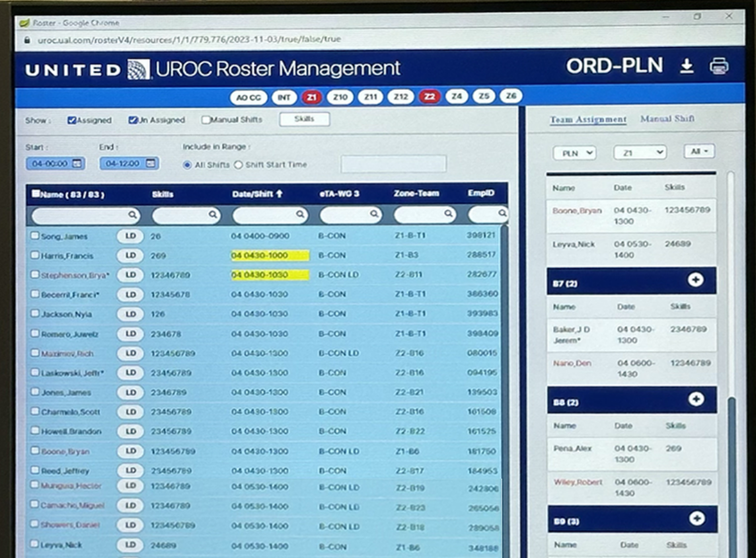Click Wiley, Robert in team B8 list
The image size is (756, 558).
pos(578,482)
